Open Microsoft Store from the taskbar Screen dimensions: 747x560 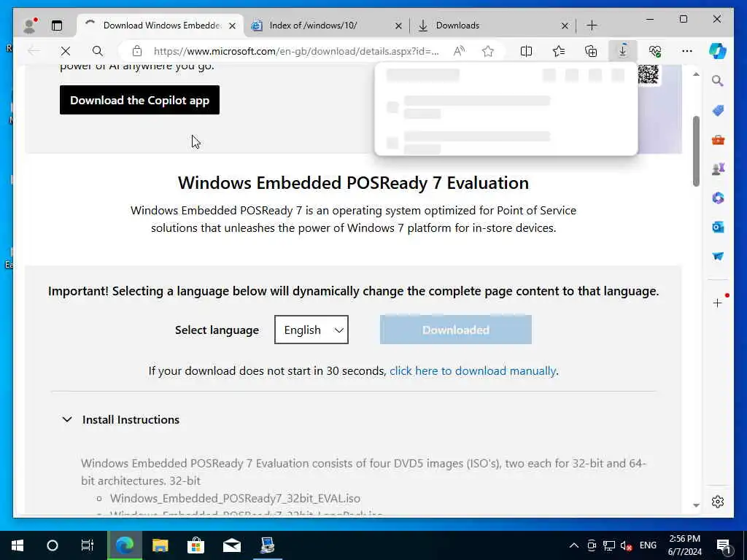coord(196,545)
